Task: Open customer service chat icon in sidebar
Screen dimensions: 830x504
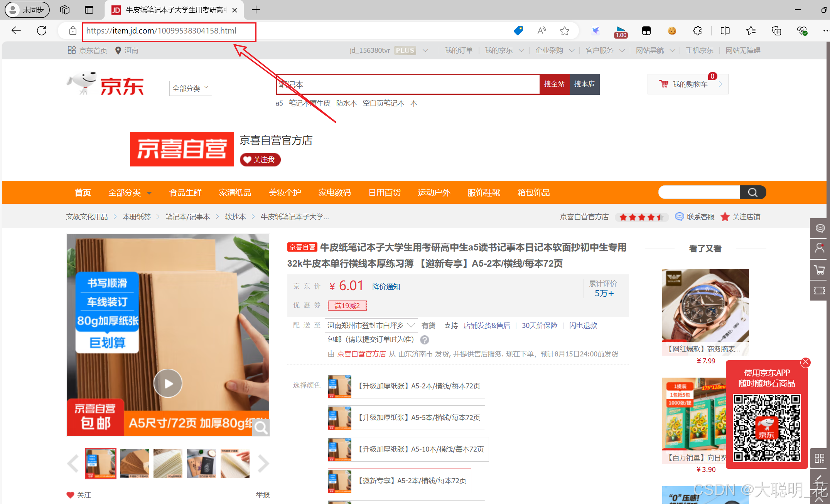Action: pos(820,228)
